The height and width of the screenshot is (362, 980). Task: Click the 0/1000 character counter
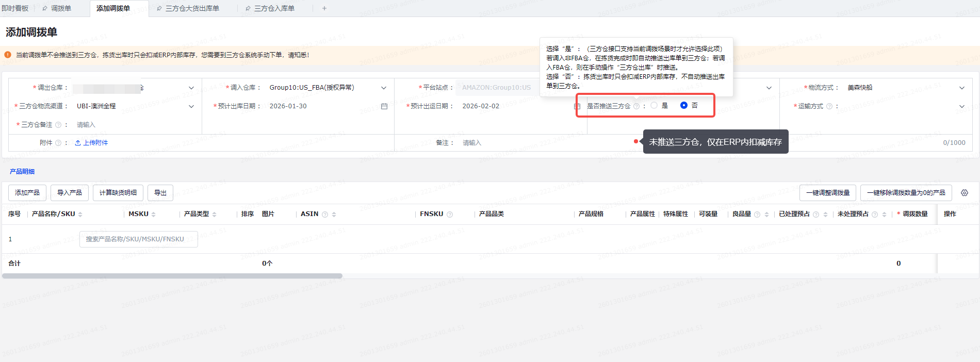click(954, 143)
